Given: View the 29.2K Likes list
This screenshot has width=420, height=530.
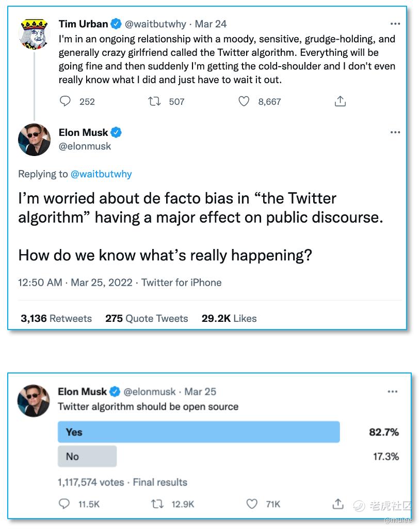Looking at the screenshot, I should 229,318.
